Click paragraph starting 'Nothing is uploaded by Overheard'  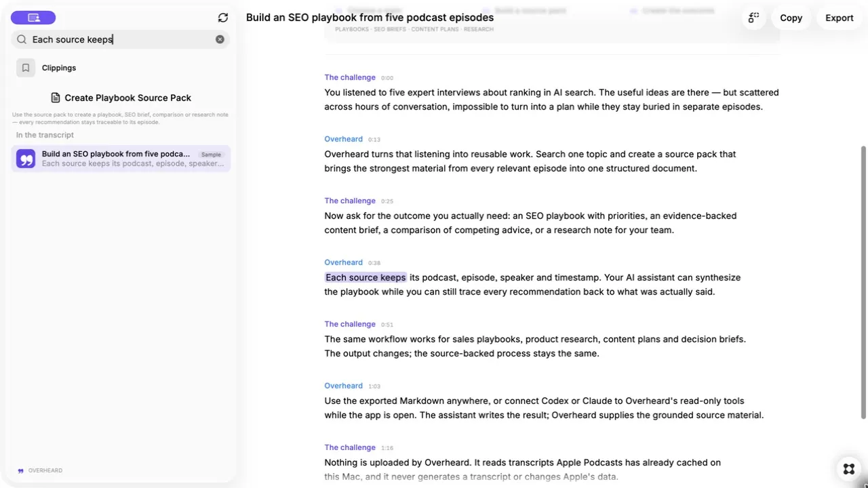(x=522, y=470)
